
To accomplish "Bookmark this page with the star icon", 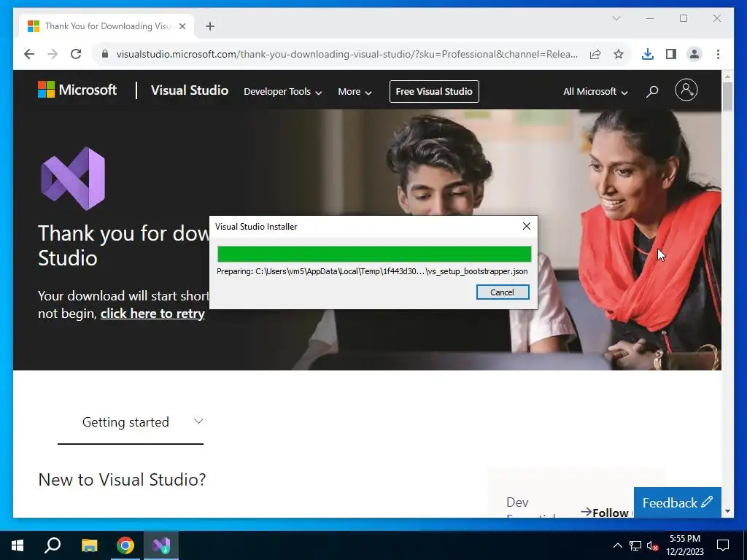I will pyautogui.click(x=619, y=54).
